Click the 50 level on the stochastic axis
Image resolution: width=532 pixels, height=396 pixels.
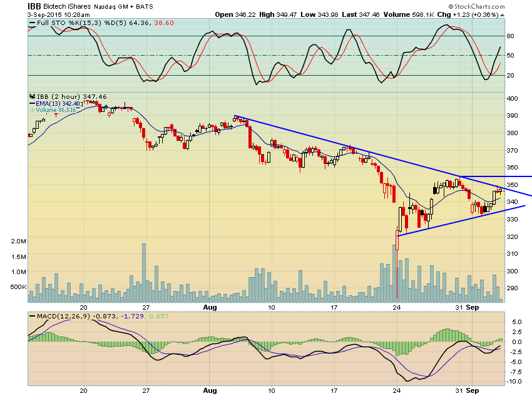tap(510, 55)
